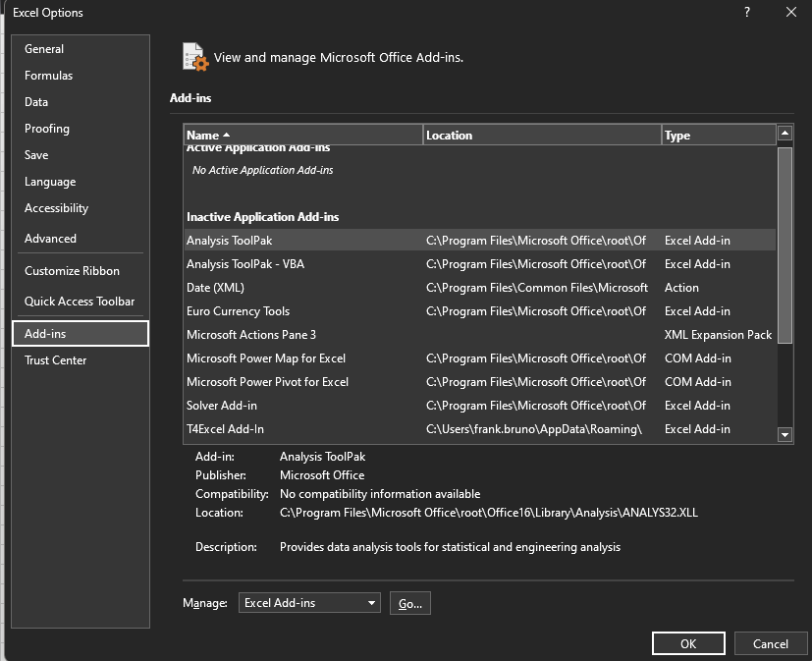Switch to the General category
This screenshot has height=661, width=812.
[x=44, y=49]
